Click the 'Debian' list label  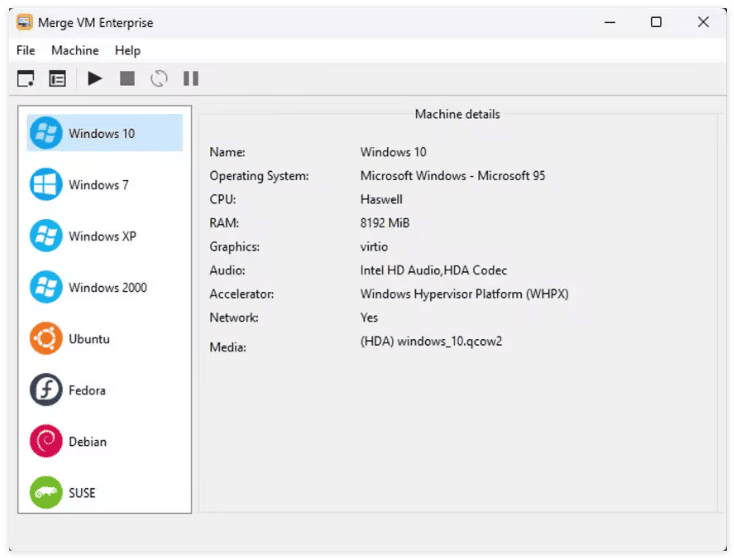click(88, 441)
